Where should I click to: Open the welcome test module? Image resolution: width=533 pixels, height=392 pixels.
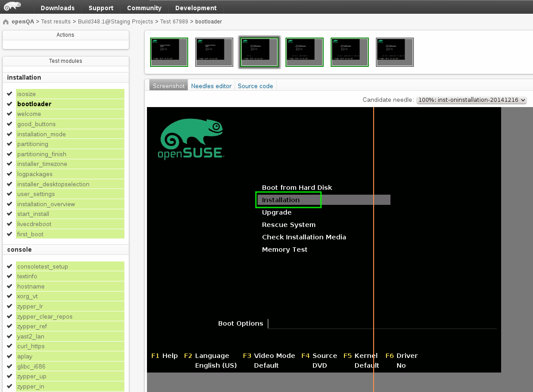(70, 114)
